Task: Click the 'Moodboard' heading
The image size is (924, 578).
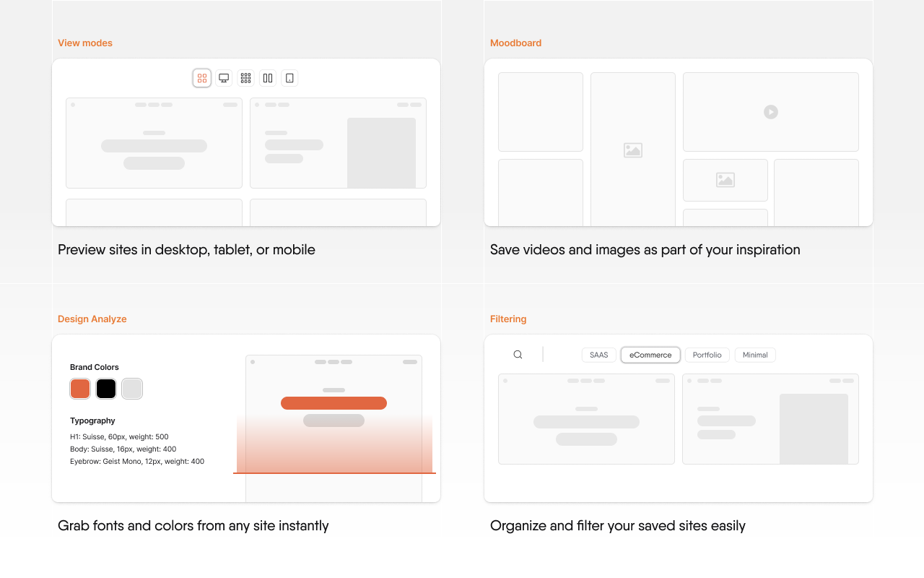Action: tap(515, 43)
